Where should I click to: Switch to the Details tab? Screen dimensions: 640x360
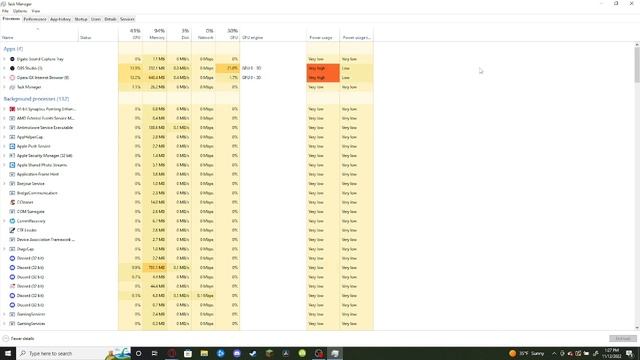110,19
